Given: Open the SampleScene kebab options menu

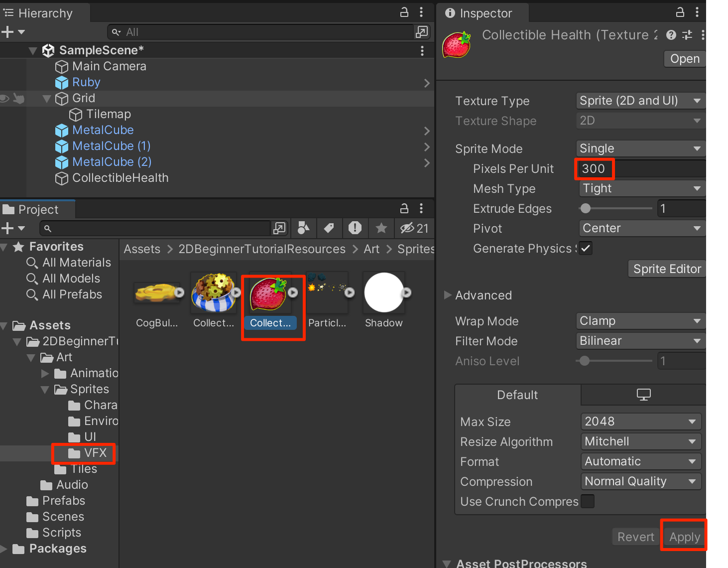Looking at the screenshot, I should pyautogui.click(x=422, y=50).
